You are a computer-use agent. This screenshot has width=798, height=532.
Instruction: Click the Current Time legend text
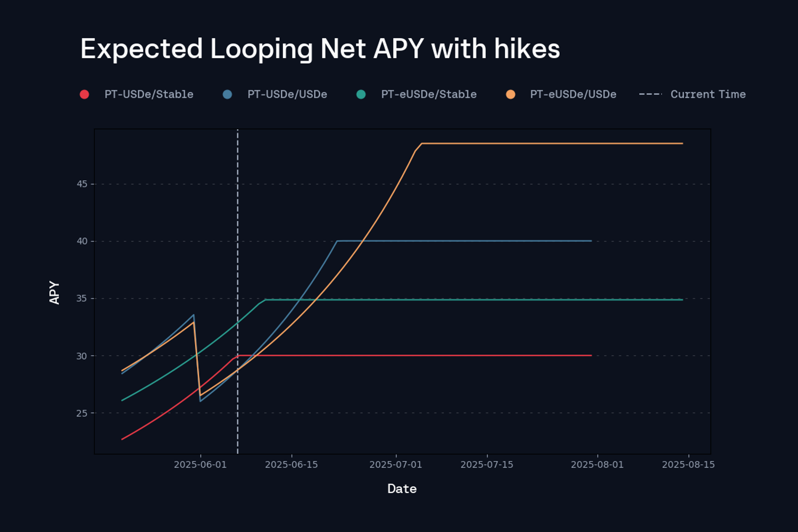(x=708, y=95)
